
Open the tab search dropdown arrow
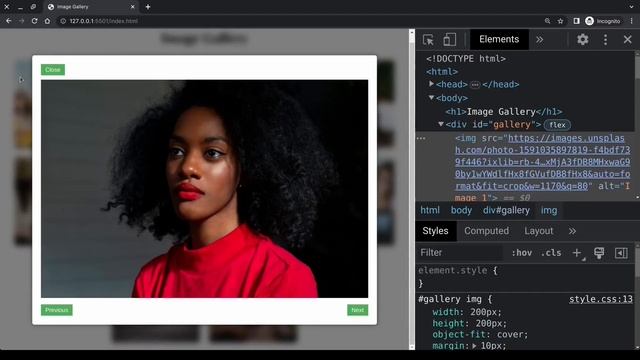pyautogui.click(x=631, y=7)
